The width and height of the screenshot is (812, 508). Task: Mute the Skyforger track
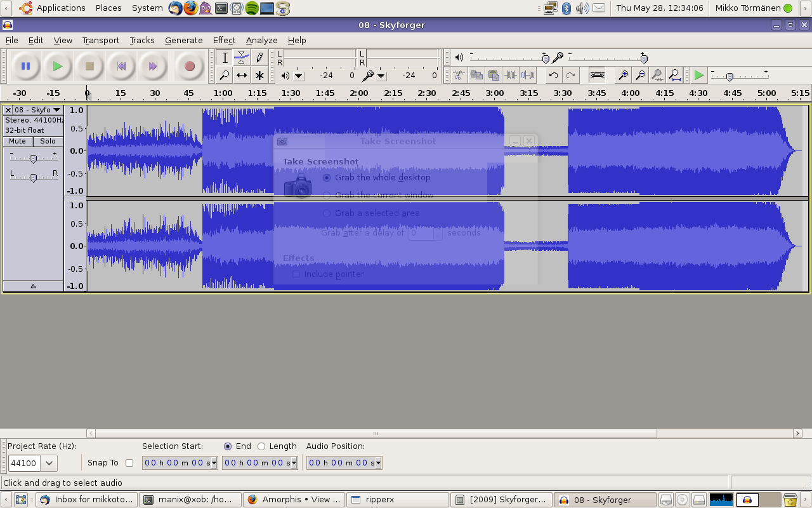18,141
